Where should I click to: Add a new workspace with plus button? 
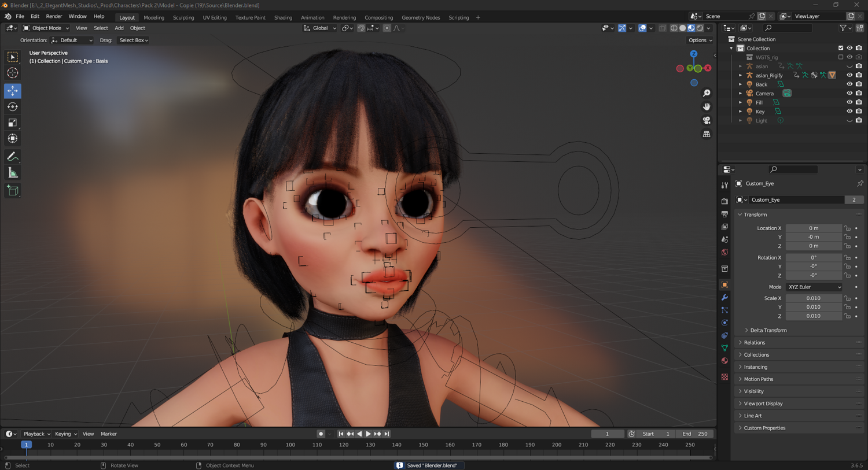(x=478, y=17)
